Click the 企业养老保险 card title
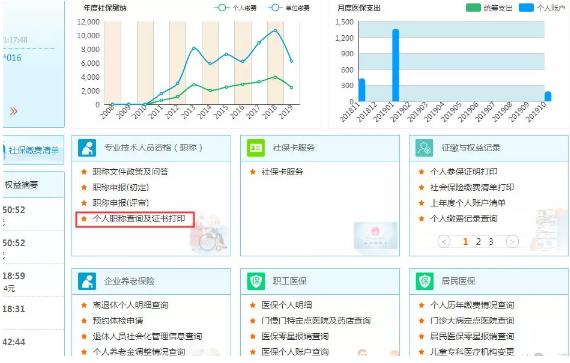570x363 pixels. tap(129, 281)
